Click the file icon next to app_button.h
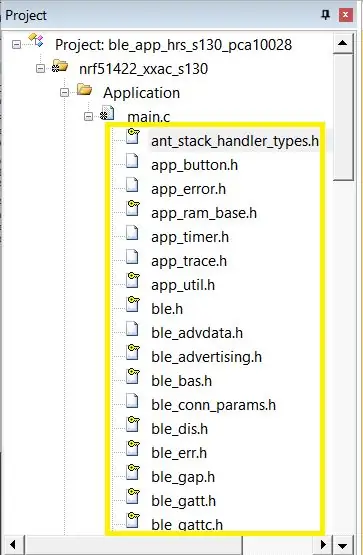This screenshot has height=555, width=363. coord(132,161)
